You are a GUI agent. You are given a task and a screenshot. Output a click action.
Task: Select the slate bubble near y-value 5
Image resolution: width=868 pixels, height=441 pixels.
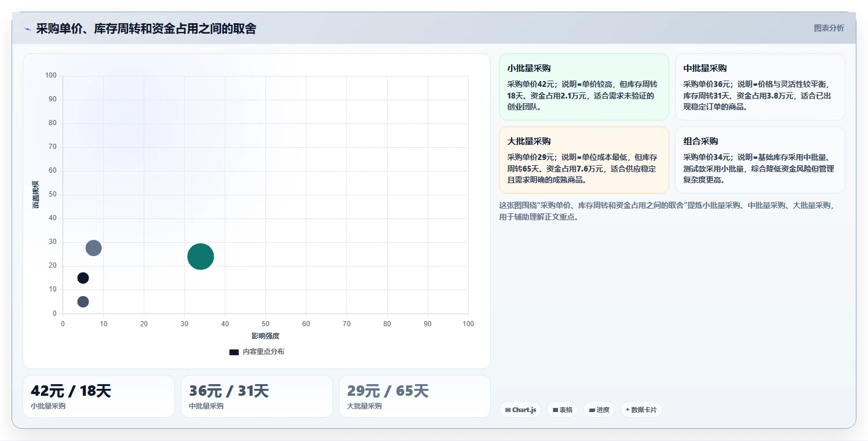[x=83, y=302]
